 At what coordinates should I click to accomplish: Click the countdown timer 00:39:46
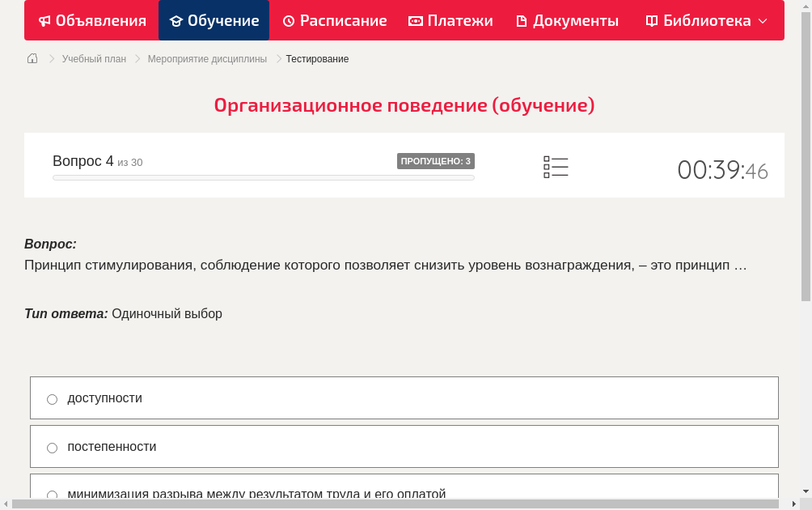click(722, 169)
